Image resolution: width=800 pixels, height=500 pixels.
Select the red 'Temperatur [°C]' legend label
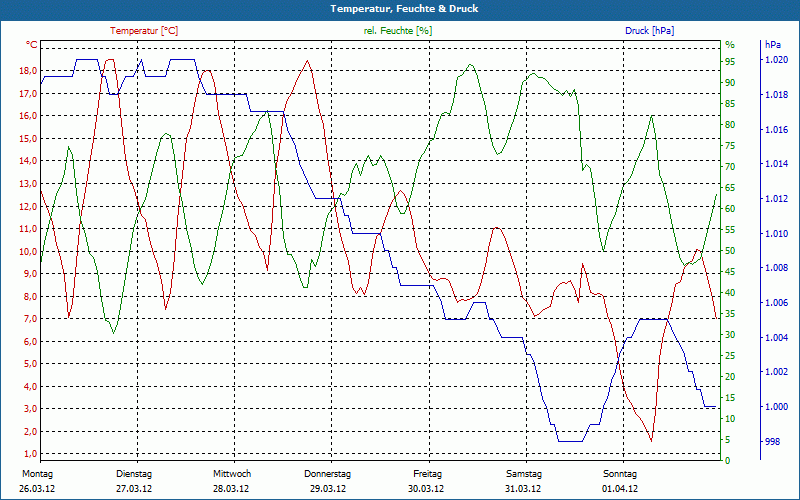(x=144, y=31)
